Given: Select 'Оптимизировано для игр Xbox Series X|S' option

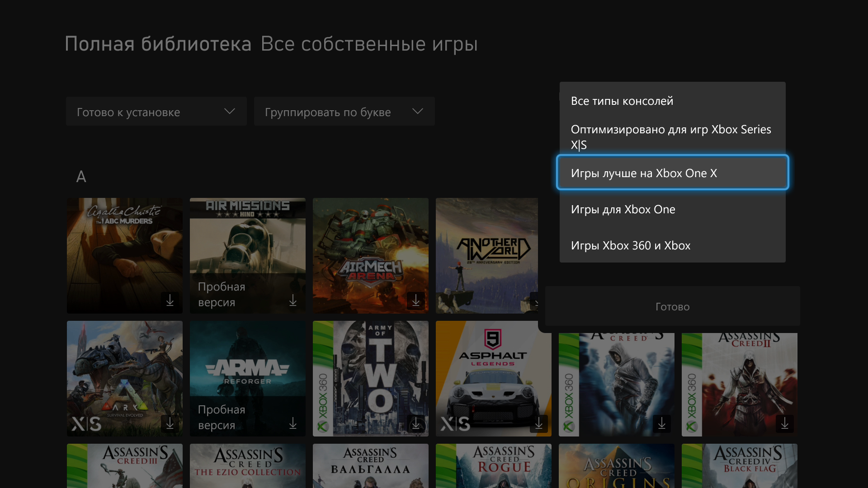Looking at the screenshot, I should point(672,137).
